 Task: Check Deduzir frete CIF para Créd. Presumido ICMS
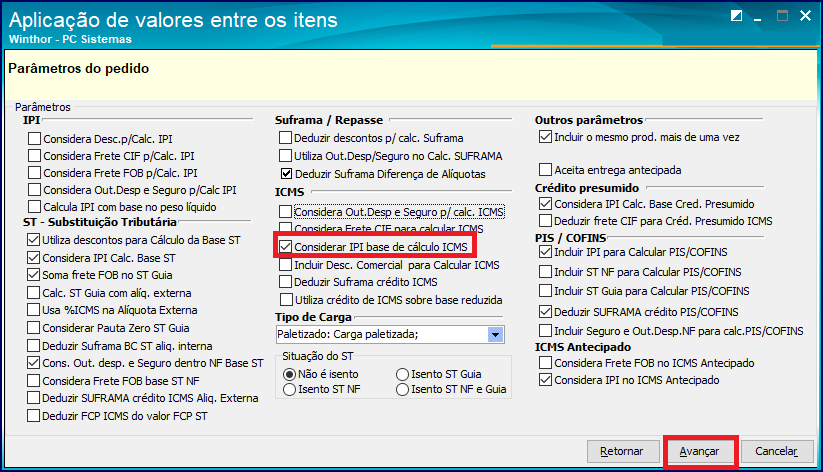click(545, 221)
